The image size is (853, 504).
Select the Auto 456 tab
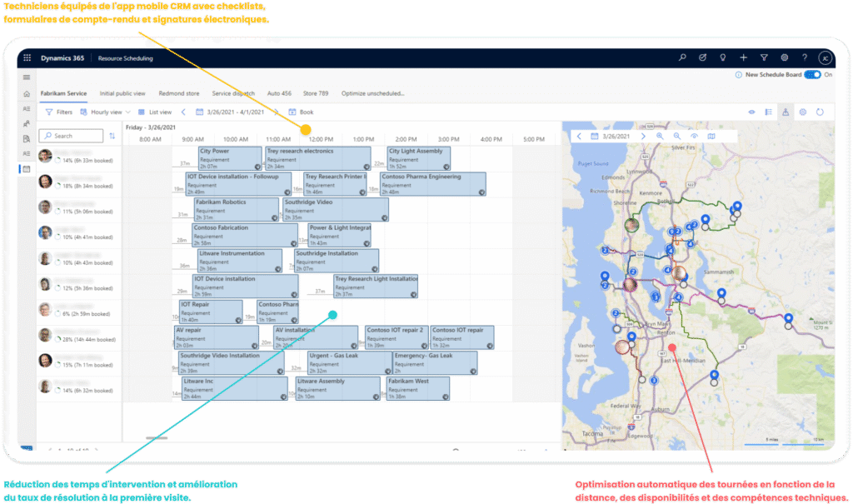click(279, 93)
